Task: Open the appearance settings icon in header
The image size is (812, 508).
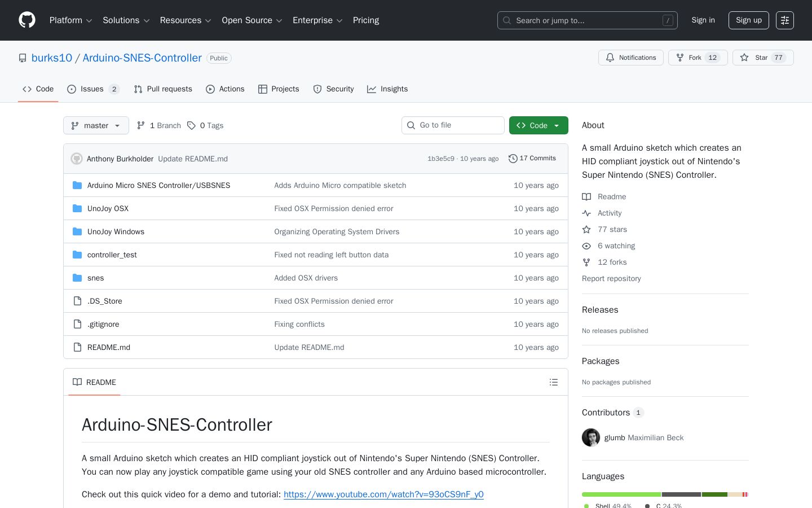Action: pos(785,20)
